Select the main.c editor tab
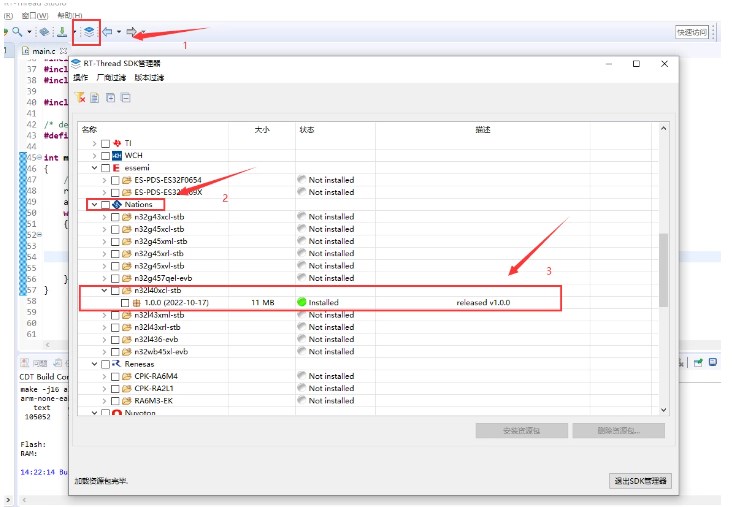 44,51
